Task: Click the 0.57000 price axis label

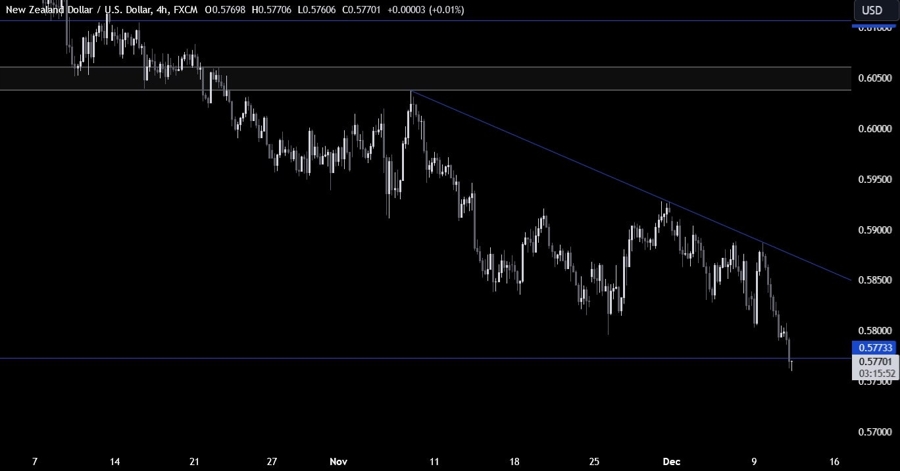Action: coord(873,432)
